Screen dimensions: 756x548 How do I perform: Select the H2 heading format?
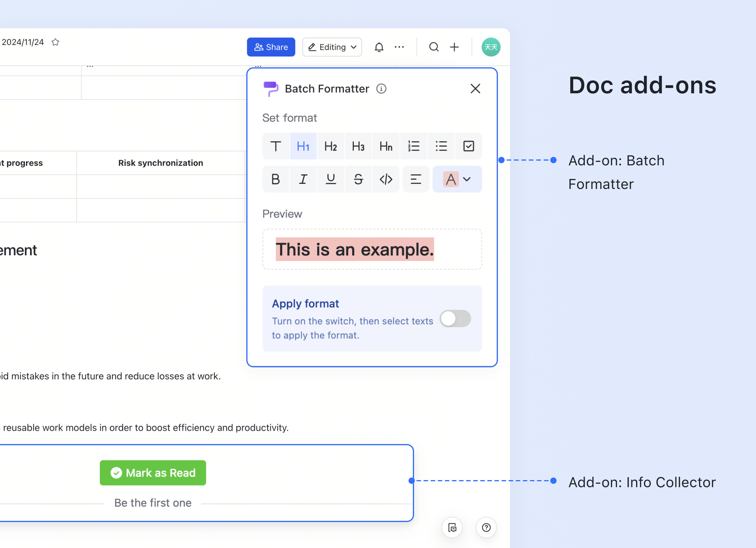(331, 146)
